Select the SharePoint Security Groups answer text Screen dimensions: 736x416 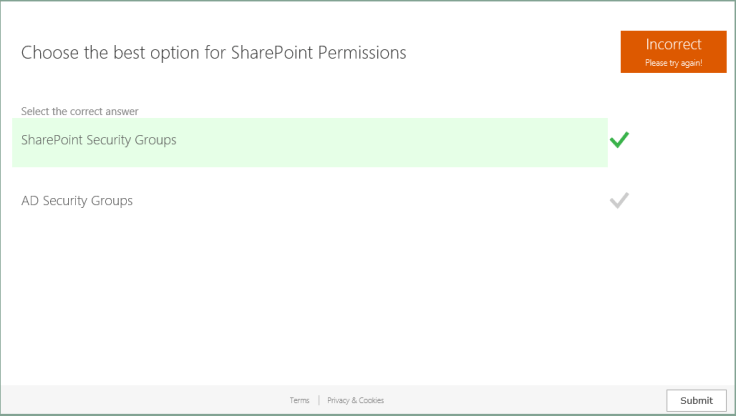[99, 140]
